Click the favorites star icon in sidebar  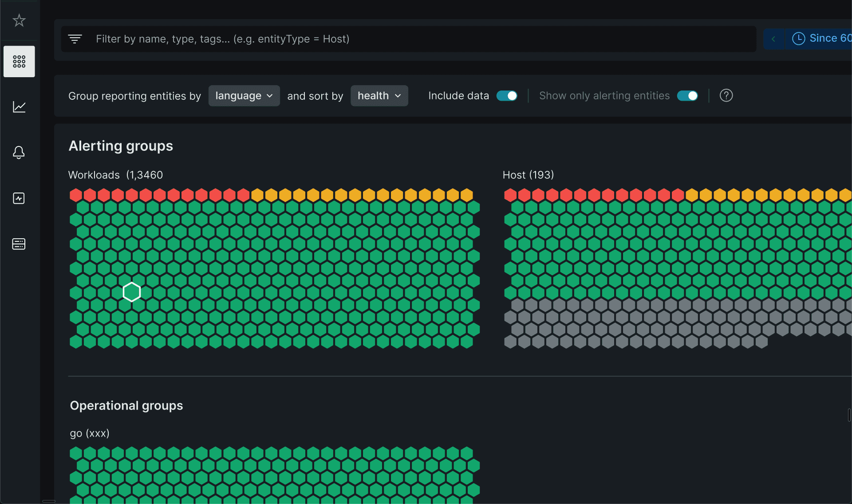pos(19,20)
